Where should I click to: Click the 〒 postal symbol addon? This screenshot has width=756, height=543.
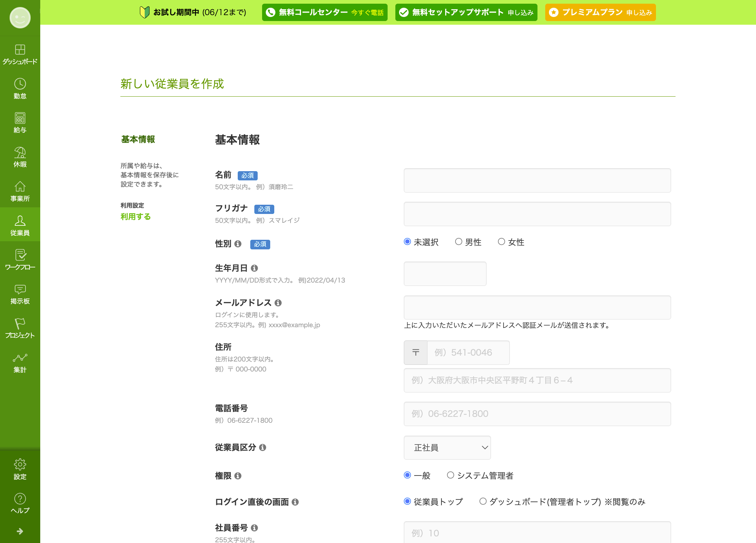[x=416, y=353]
